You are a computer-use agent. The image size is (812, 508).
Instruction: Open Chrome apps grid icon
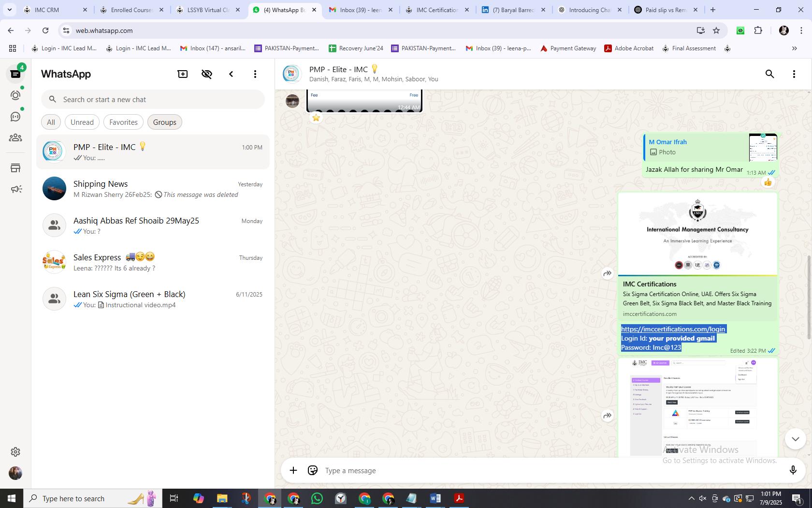click(x=13, y=48)
